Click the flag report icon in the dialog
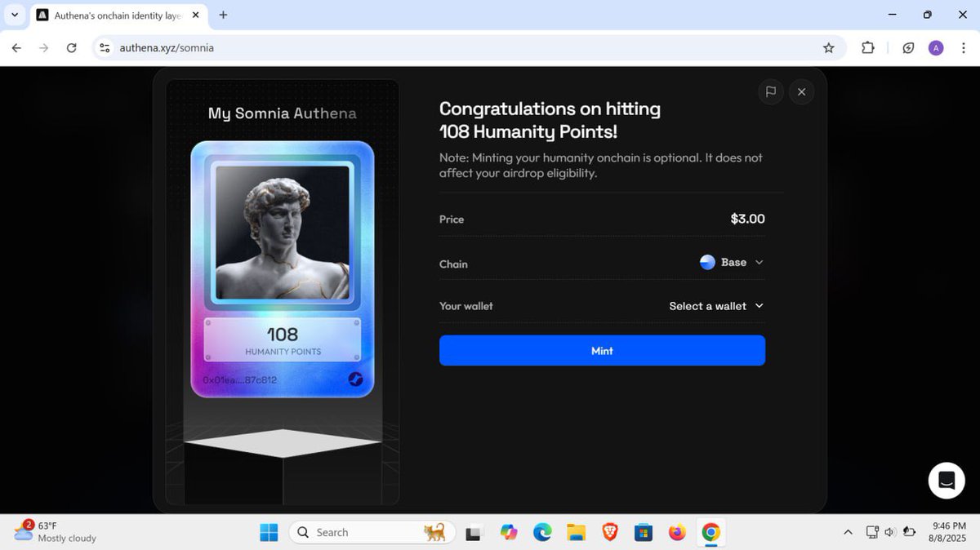This screenshot has width=980, height=550. point(770,92)
